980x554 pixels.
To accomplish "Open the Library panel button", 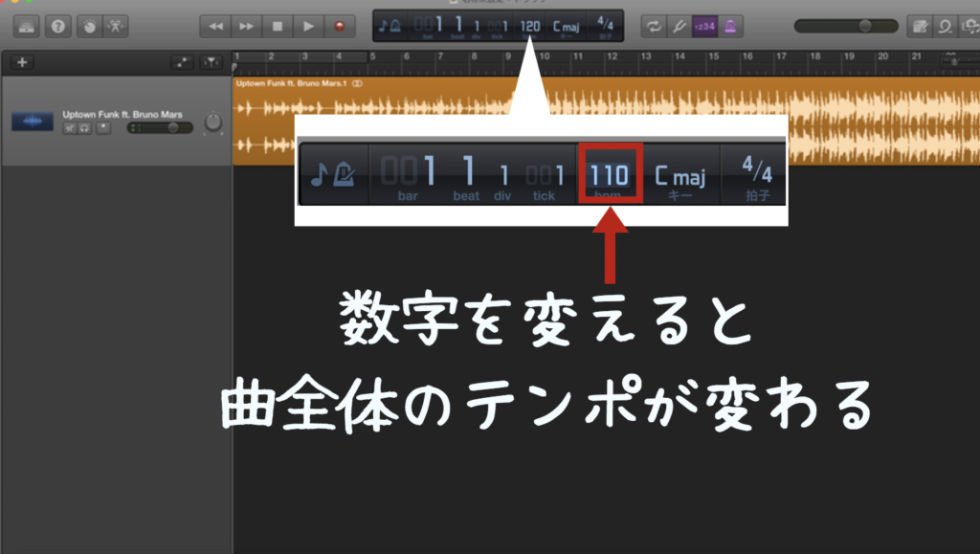I will point(26,27).
